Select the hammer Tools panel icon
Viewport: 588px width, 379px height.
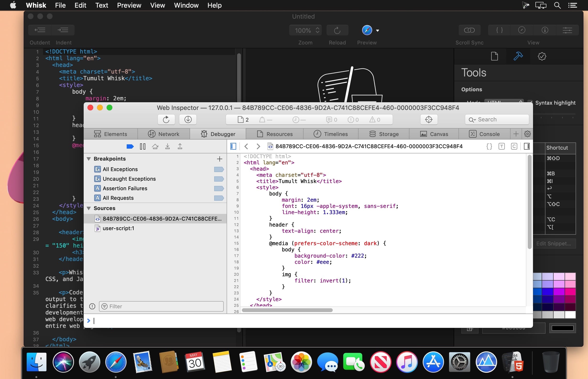518,56
